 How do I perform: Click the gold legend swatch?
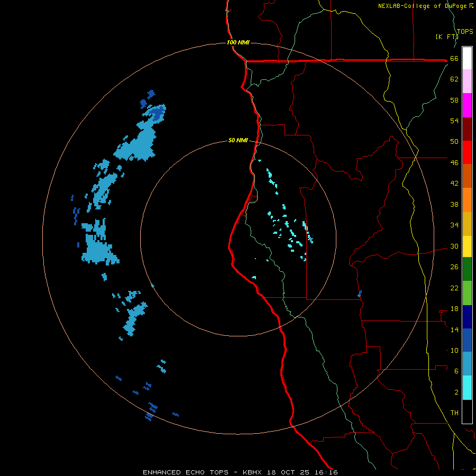pos(467,224)
